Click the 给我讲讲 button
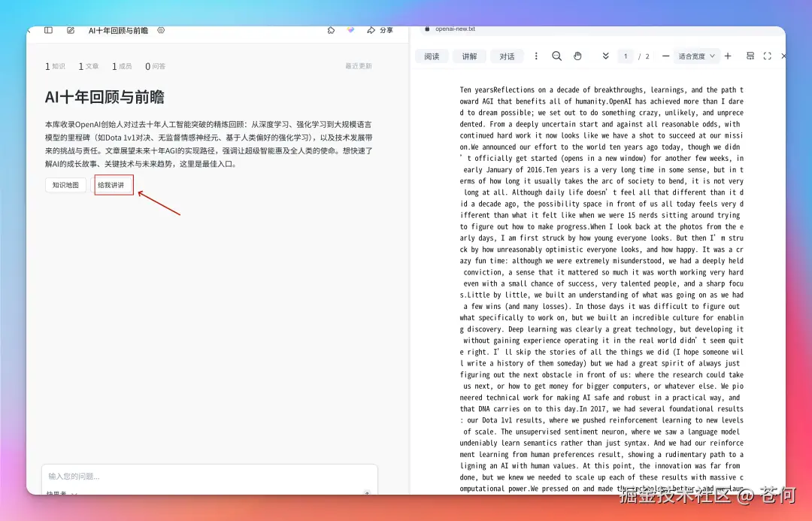 [x=111, y=185]
